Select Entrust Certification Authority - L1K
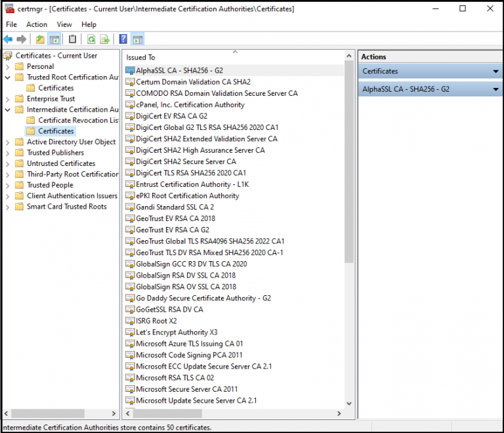The width and height of the screenshot is (504, 433). pos(192,184)
